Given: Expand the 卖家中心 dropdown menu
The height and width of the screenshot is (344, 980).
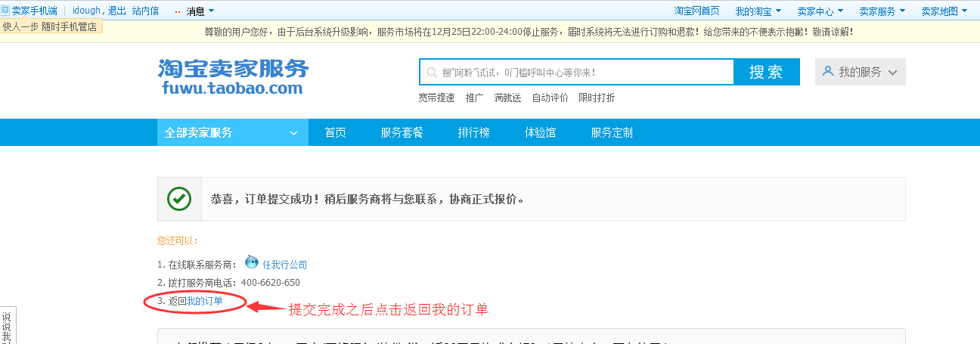Looking at the screenshot, I should coord(820,11).
